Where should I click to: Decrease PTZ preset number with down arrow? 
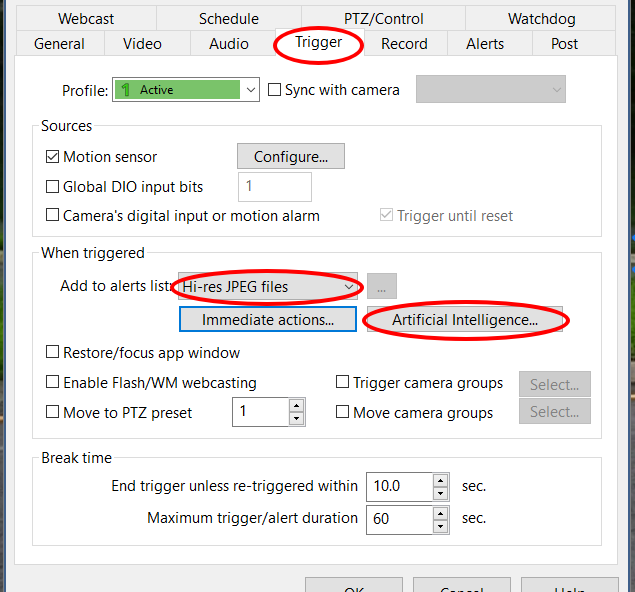[296, 418]
